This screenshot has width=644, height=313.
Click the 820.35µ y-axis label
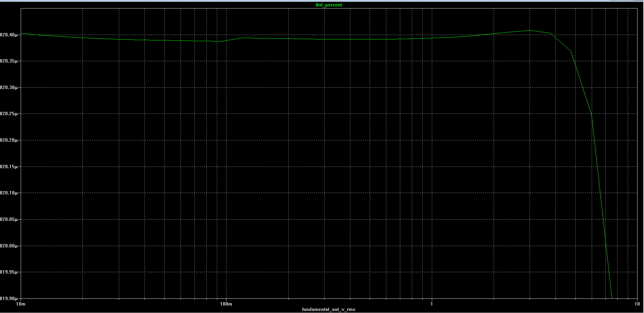9,61
